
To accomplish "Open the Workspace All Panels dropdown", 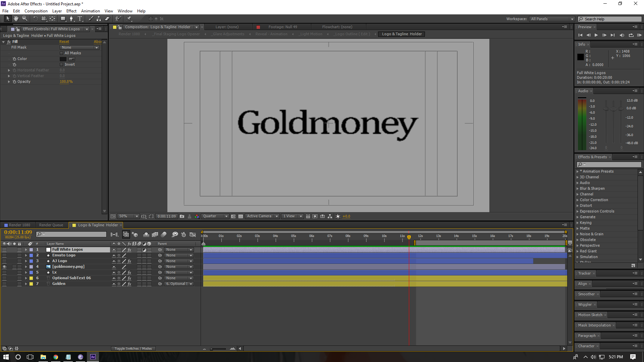I will (552, 19).
